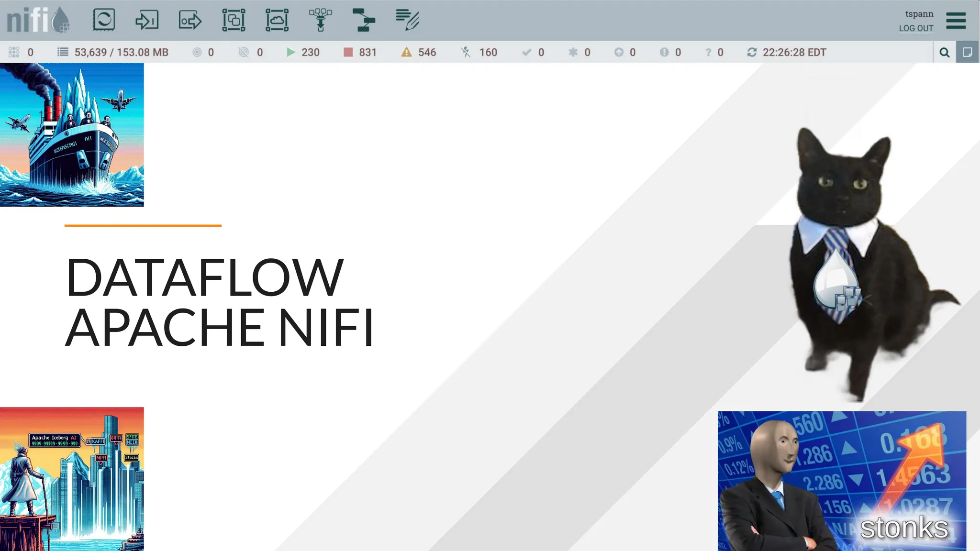Viewport: 980px width, 551px height.
Task: Click the disabled components icon
Action: click(466, 52)
